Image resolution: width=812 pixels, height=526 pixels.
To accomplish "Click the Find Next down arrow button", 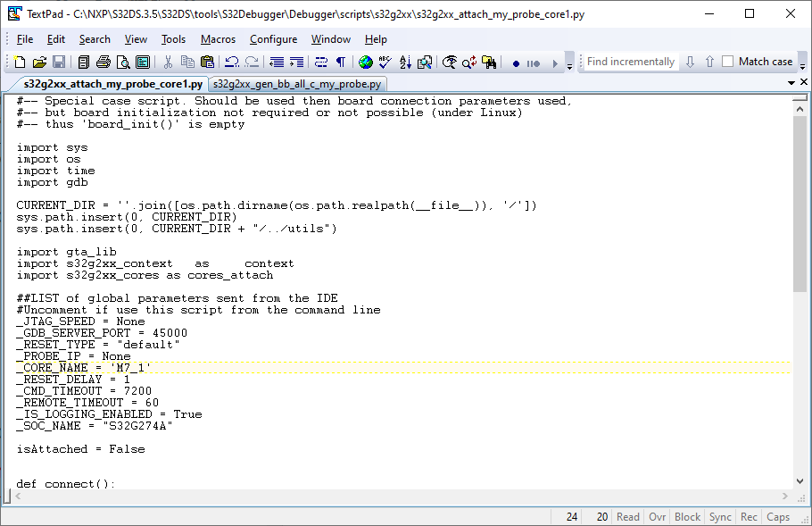I will tap(691, 62).
